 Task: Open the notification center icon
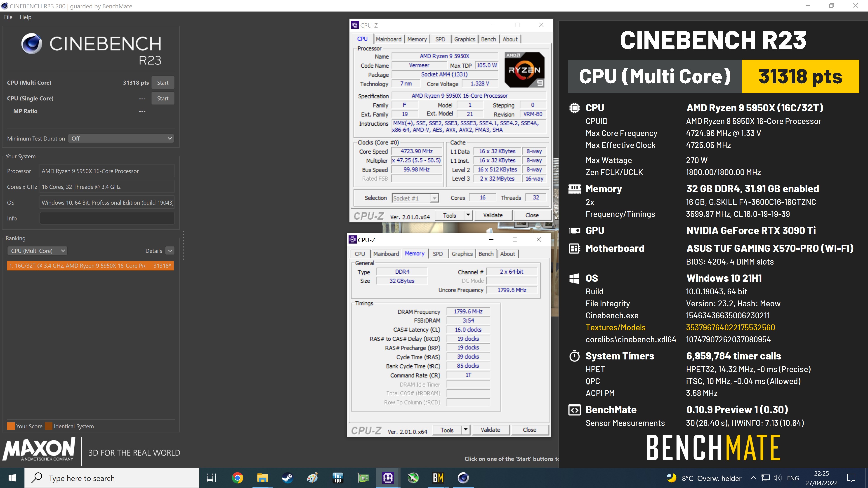pyautogui.click(x=851, y=478)
